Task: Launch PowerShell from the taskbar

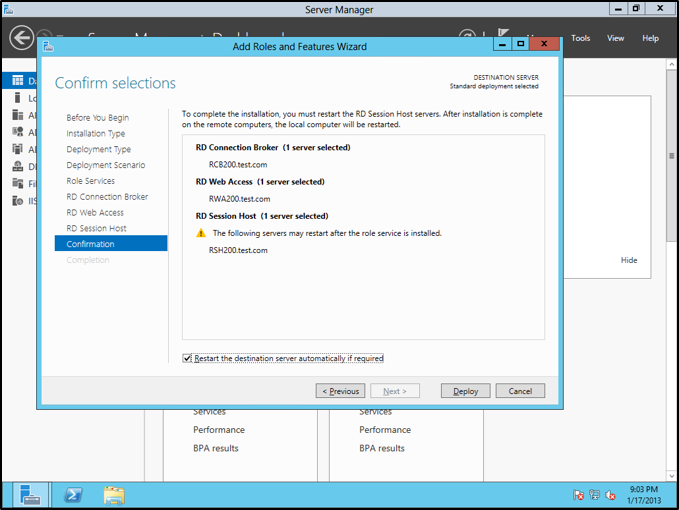Action: pos(73,494)
